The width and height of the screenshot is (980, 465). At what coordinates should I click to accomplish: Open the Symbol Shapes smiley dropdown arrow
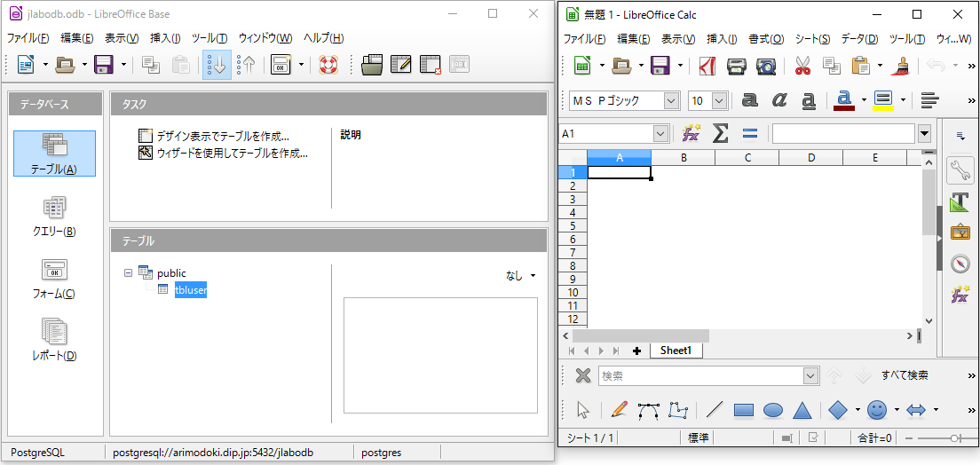coord(897,410)
